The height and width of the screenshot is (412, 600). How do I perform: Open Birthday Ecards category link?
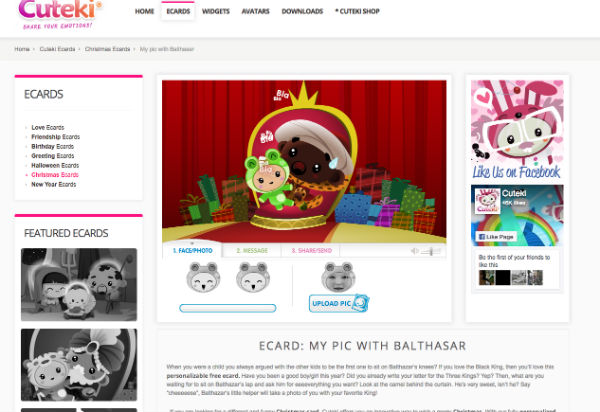(x=50, y=146)
